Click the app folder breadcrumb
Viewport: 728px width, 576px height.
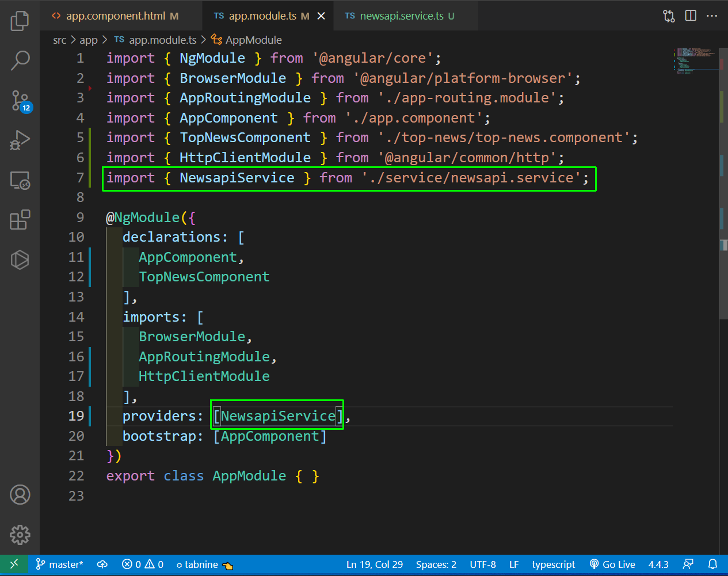point(89,40)
